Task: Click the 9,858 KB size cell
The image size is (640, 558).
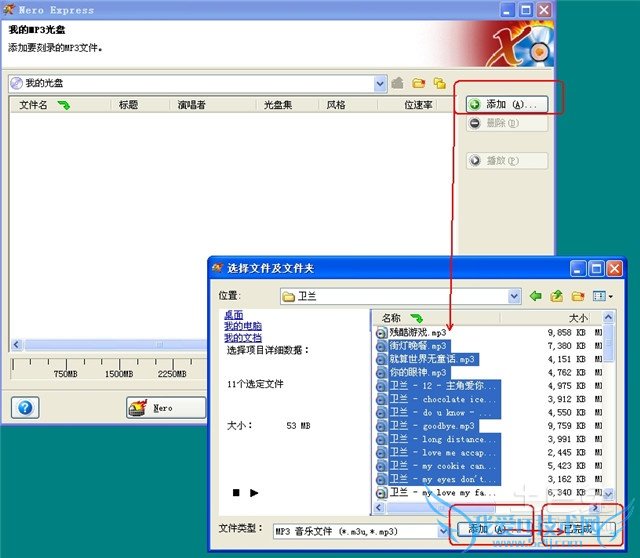Action: click(566, 333)
